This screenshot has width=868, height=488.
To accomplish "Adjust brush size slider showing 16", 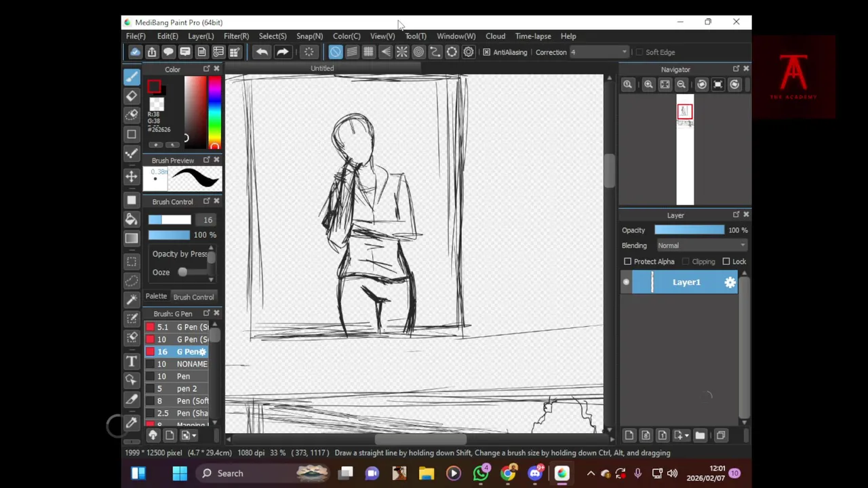I will tap(170, 220).
